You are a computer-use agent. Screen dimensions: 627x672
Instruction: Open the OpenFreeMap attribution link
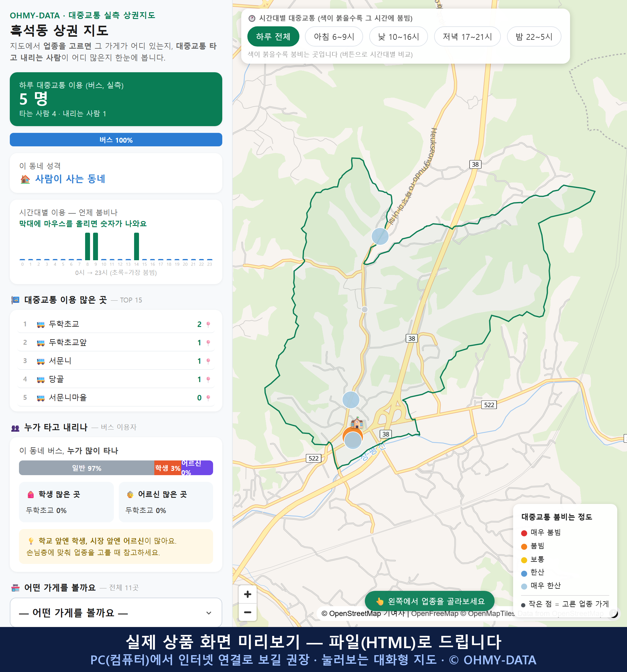(435, 614)
